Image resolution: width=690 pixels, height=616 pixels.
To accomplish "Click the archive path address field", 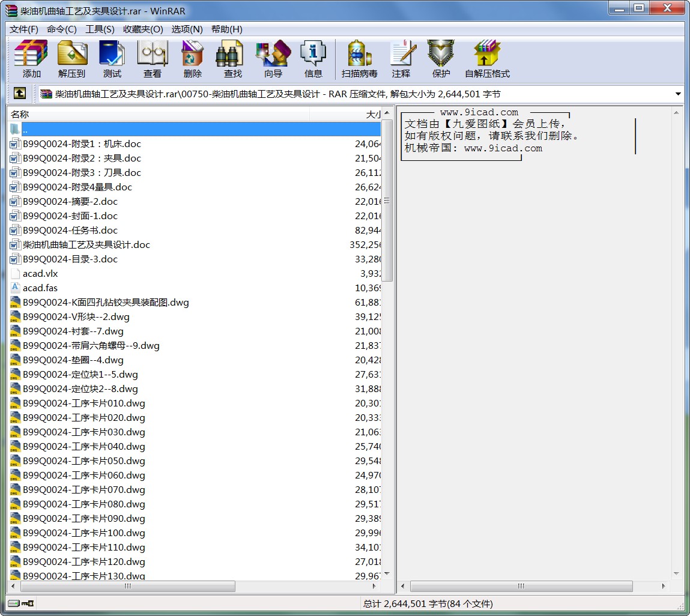I will point(361,94).
